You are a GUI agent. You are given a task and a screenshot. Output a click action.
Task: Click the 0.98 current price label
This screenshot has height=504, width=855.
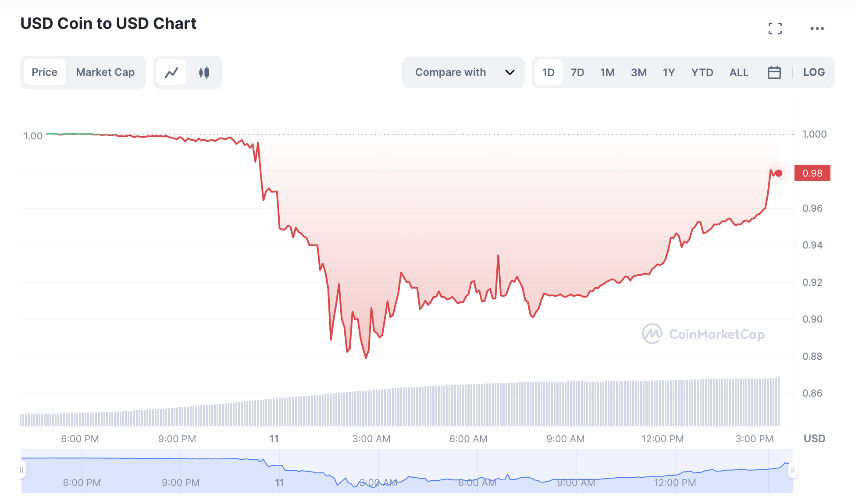tap(812, 173)
